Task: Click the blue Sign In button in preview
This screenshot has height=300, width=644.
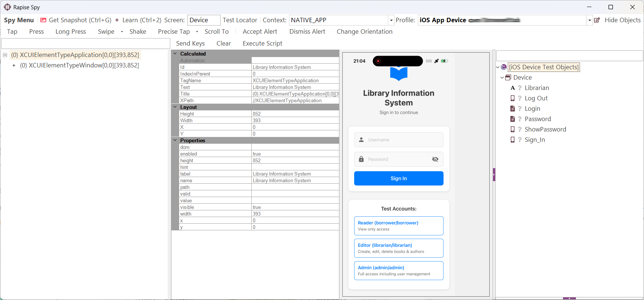Action: [x=399, y=178]
